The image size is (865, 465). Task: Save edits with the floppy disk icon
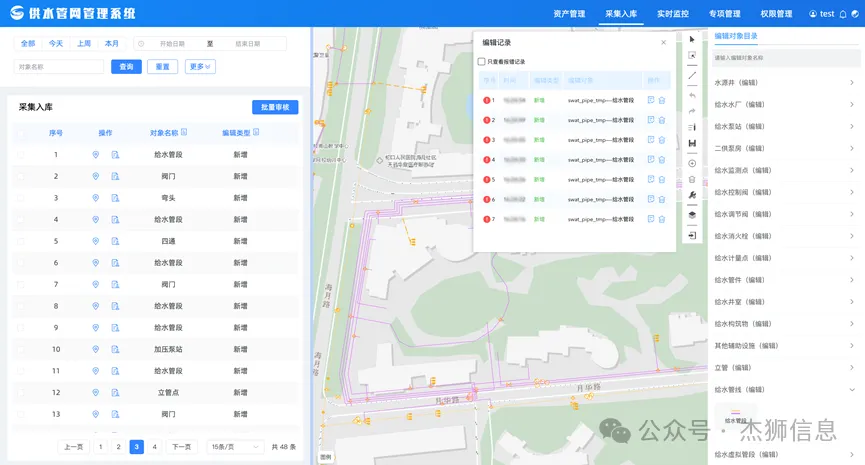pos(692,143)
